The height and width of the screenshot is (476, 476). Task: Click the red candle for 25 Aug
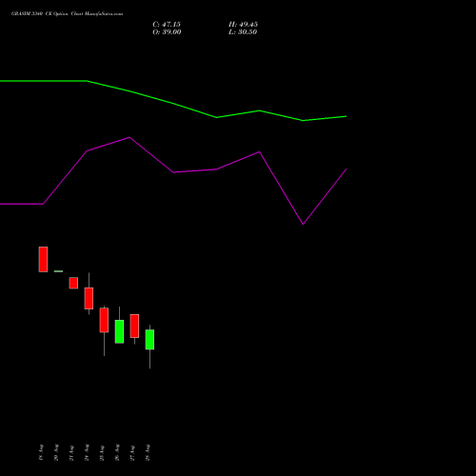click(104, 320)
